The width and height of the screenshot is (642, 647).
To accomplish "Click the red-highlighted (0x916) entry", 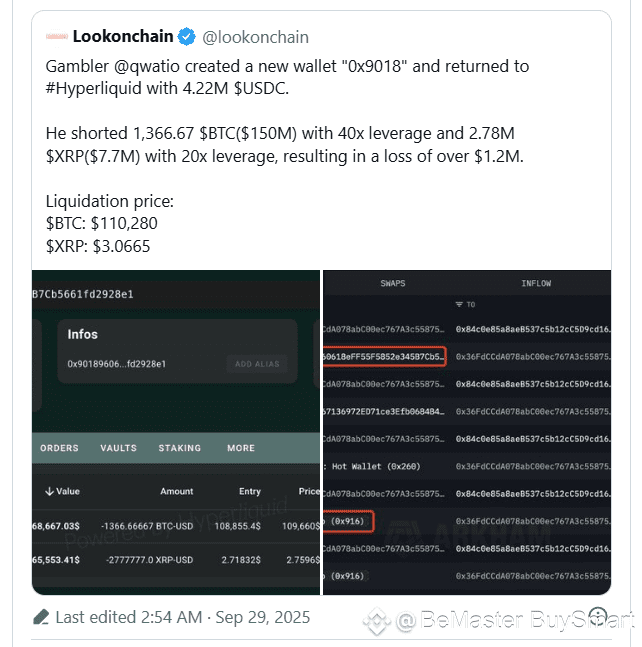I will (349, 522).
